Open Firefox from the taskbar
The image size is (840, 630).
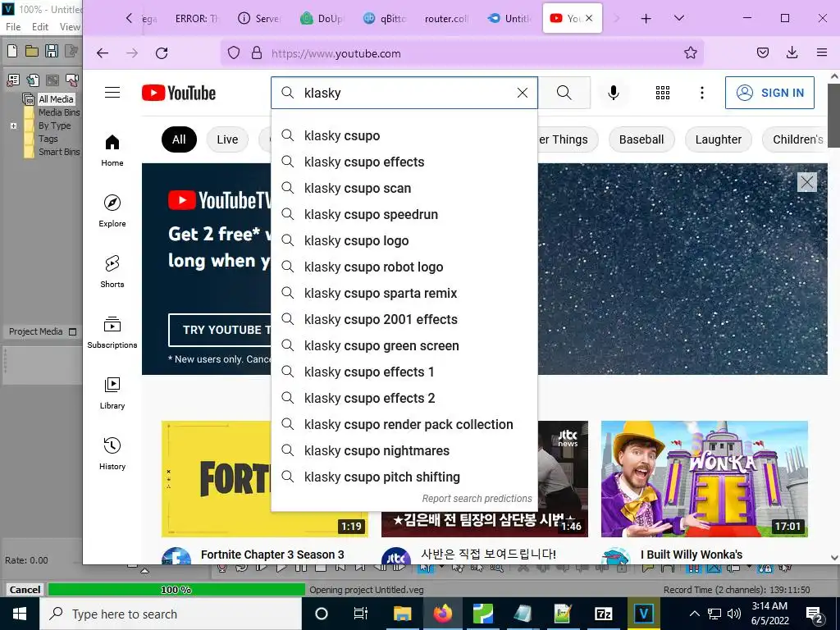[x=442, y=614]
